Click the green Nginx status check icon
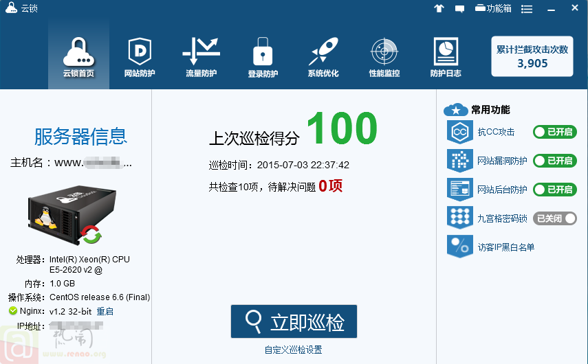 click(13, 311)
